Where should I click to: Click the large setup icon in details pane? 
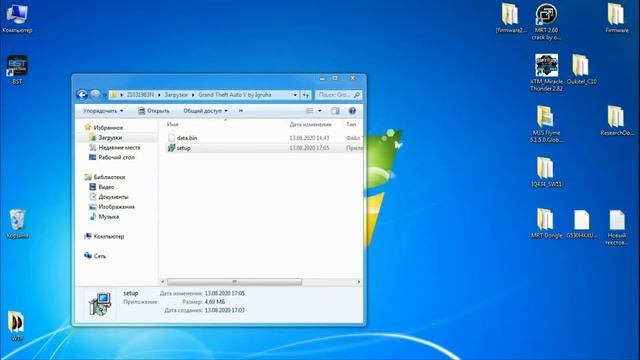click(100, 304)
